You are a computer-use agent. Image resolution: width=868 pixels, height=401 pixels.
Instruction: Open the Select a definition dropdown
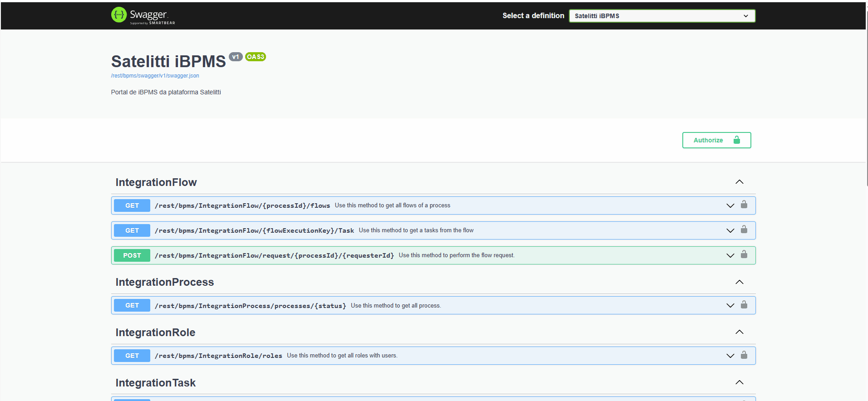click(x=662, y=16)
